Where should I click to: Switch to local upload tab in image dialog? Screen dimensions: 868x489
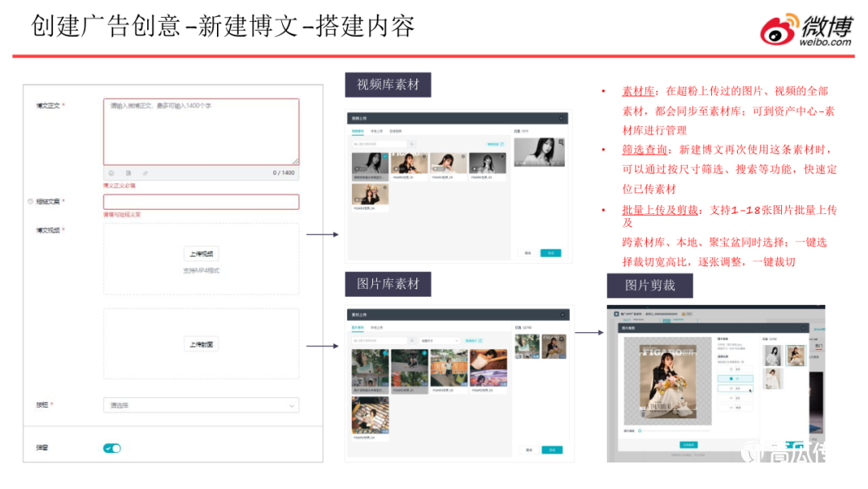pos(376,327)
